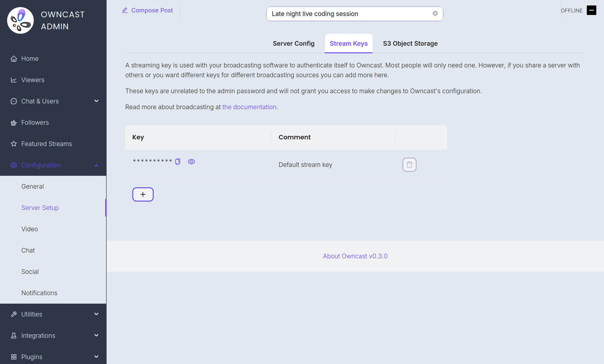Image resolution: width=604 pixels, height=364 pixels.
Task: Click the OFFLINE status text
Action: pyautogui.click(x=572, y=11)
